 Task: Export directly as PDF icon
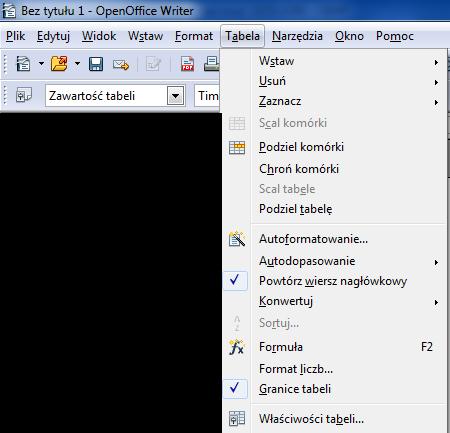coord(187,64)
